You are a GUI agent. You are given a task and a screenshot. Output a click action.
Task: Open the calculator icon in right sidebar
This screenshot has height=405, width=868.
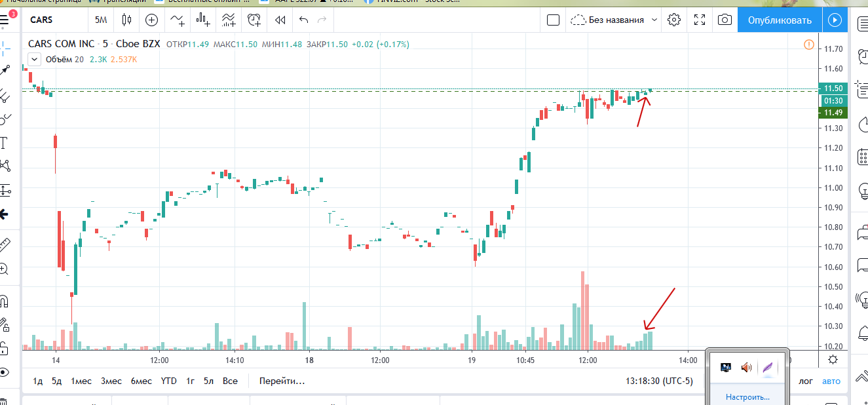point(862,157)
